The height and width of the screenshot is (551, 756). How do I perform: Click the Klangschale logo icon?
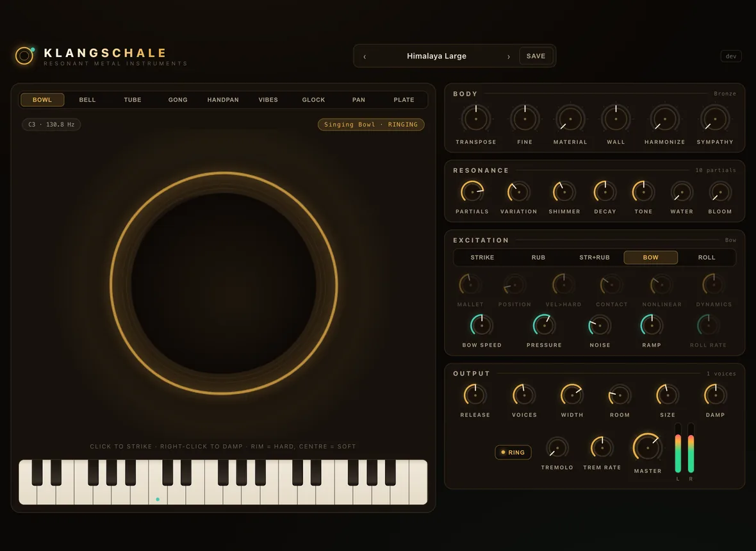coord(24,56)
